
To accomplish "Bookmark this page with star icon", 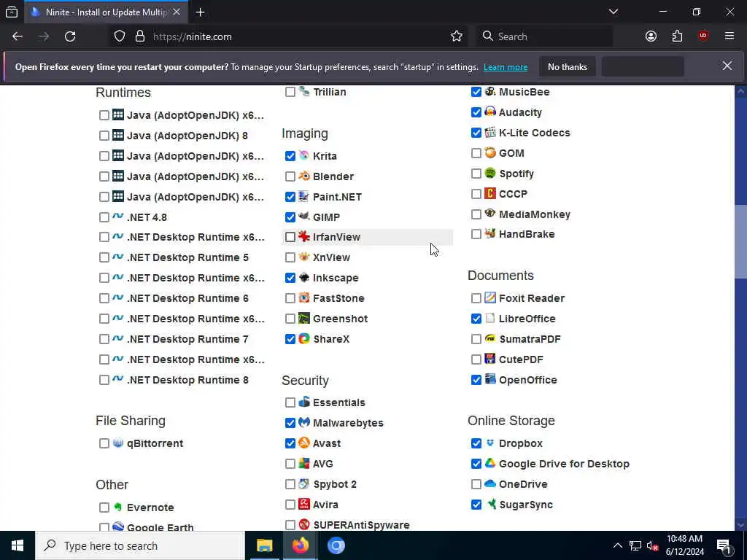I will click(457, 36).
